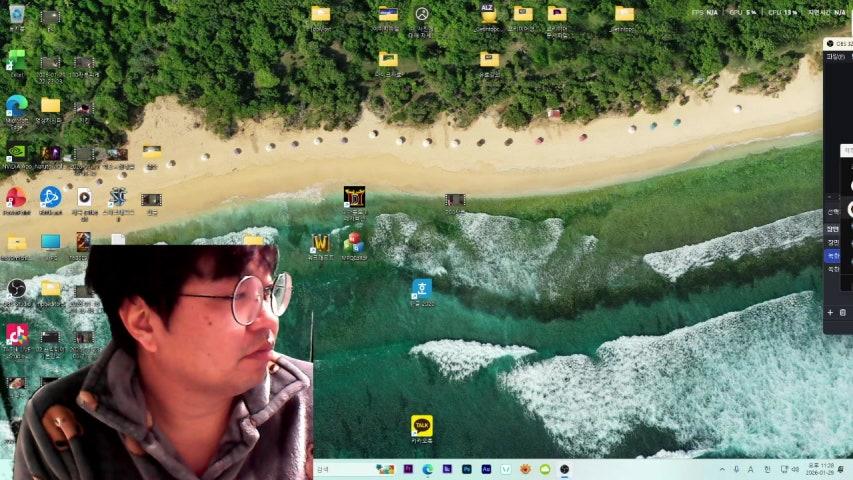Open the ALZ archive desktop icon
The image size is (853, 480).
point(487,14)
